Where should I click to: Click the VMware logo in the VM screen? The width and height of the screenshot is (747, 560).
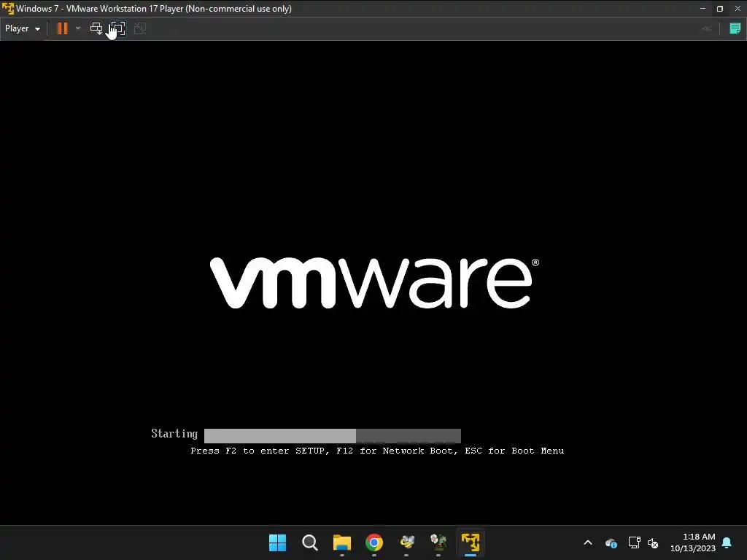coord(374,283)
